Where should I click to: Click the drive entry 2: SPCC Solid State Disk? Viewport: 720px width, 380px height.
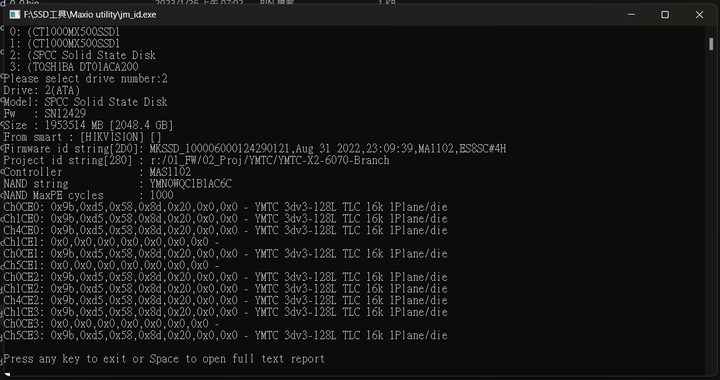tap(83, 55)
